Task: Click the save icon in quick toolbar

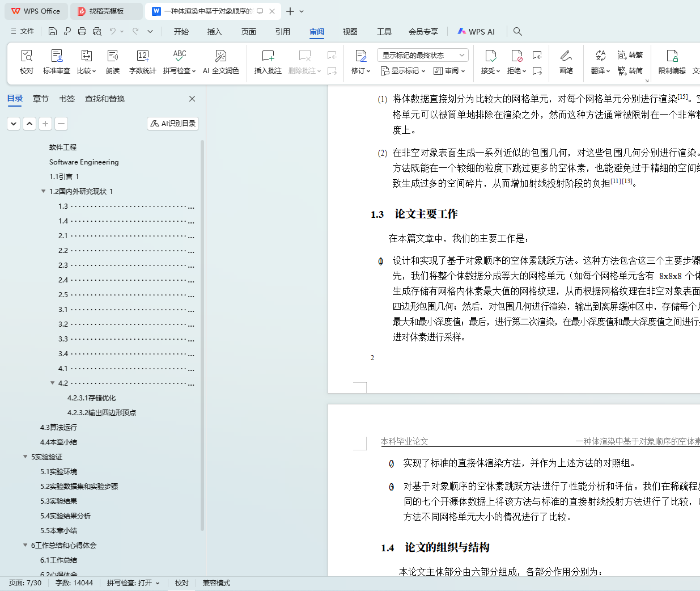Action: coord(53,31)
